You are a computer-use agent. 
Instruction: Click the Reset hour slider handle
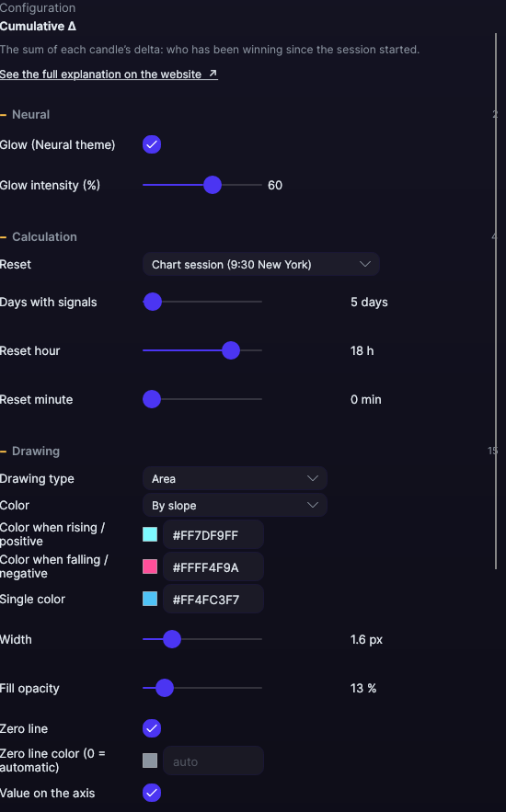[x=231, y=350]
